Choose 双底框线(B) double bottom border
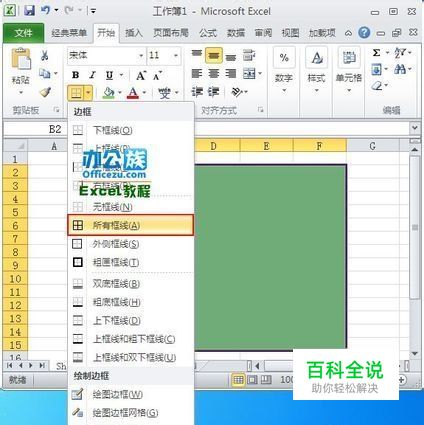Image resolution: width=424 pixels, height=425 pixels. point(131,284)
